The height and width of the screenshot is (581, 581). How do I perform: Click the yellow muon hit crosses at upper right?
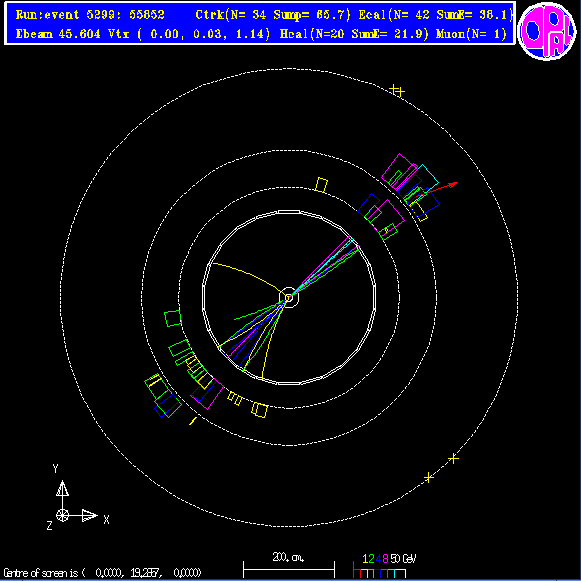[x=397, y=90]
